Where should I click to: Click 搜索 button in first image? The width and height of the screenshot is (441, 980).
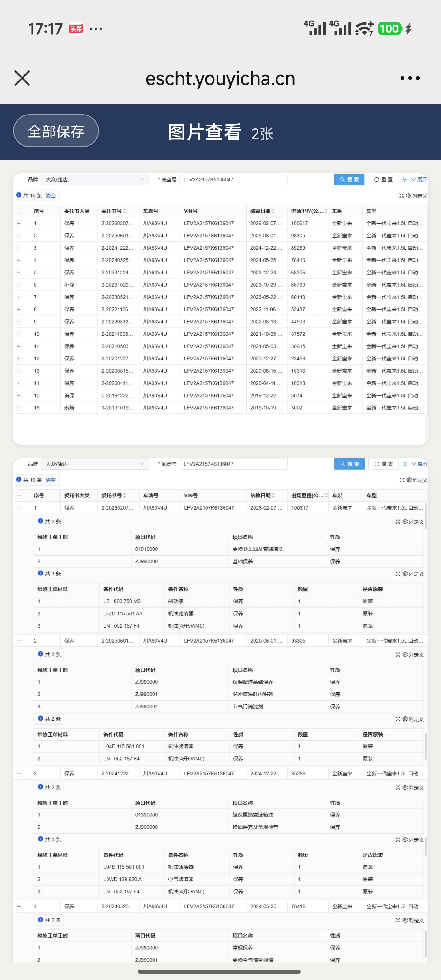[x=349, y=179]
